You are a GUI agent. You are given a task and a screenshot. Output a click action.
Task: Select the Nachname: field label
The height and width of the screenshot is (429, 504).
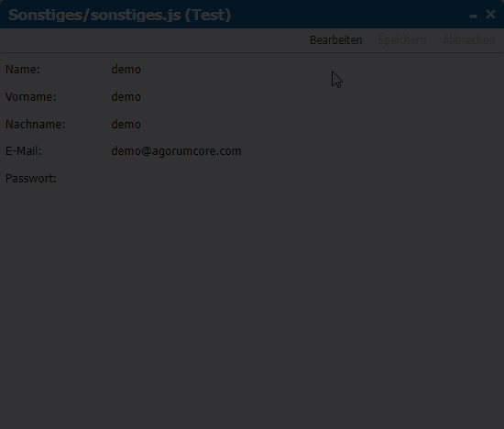tap(36, 124)
